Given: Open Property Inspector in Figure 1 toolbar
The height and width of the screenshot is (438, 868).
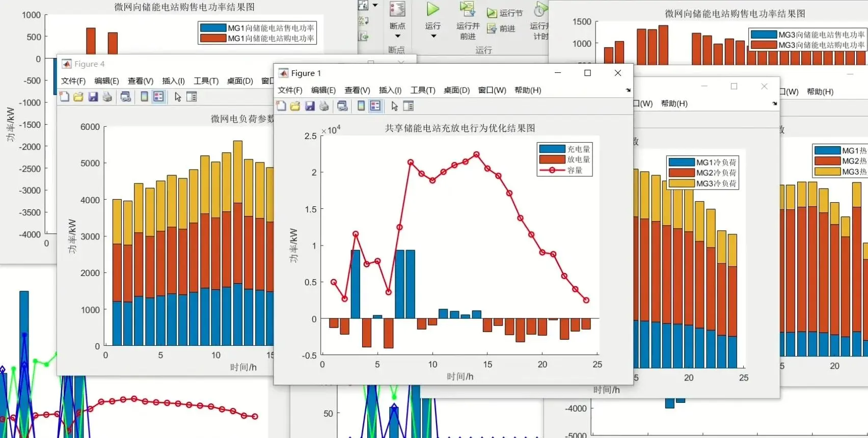Looking at the screenshot, I should (x=409, y=106).
